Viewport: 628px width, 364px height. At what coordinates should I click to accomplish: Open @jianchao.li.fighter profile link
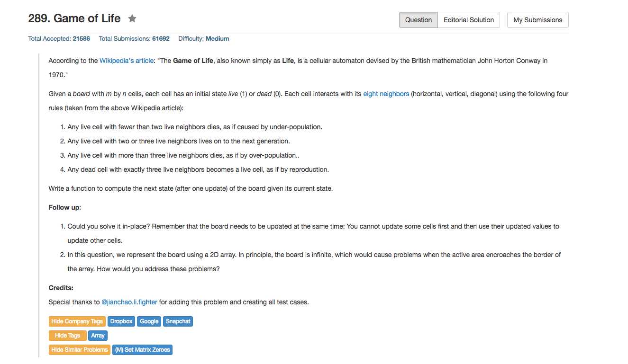click(129, 302)
